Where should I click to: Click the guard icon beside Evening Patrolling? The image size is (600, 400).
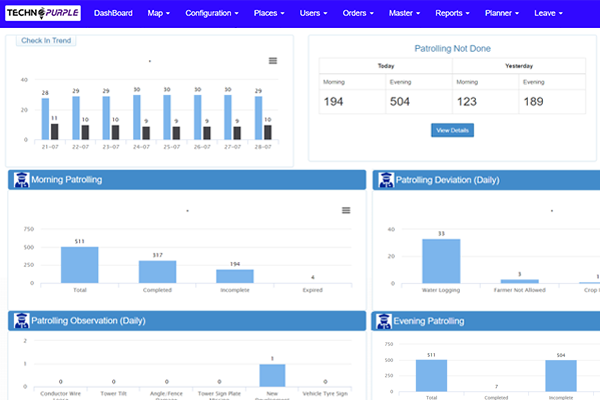coord(384,321)
